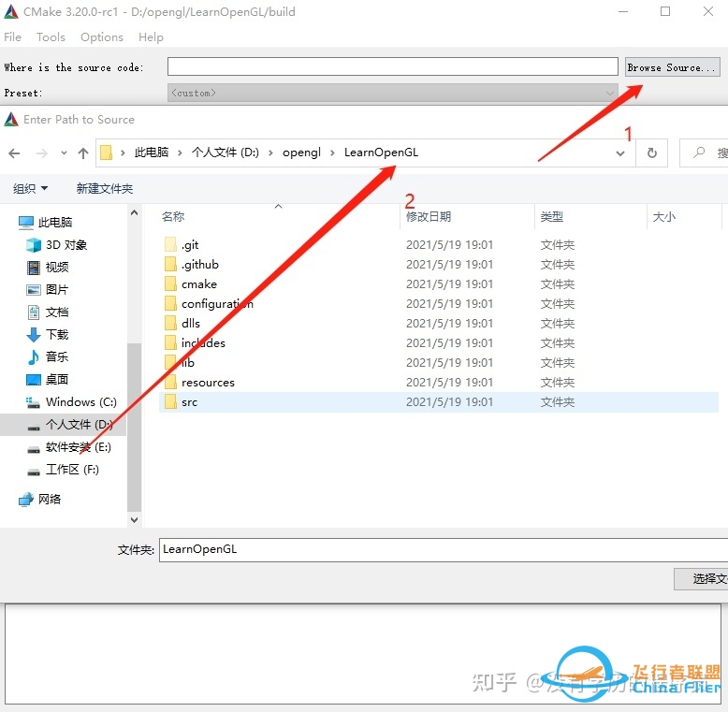Open address bar history dropdown
The width and height of the screenshot is (728, 712).
pos(619,153)
